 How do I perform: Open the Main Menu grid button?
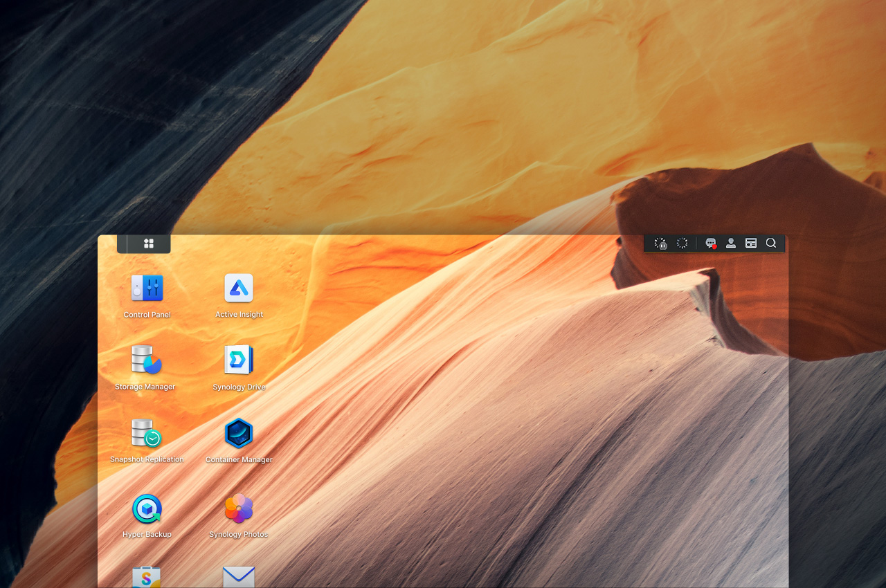click(x=149, y=244)
